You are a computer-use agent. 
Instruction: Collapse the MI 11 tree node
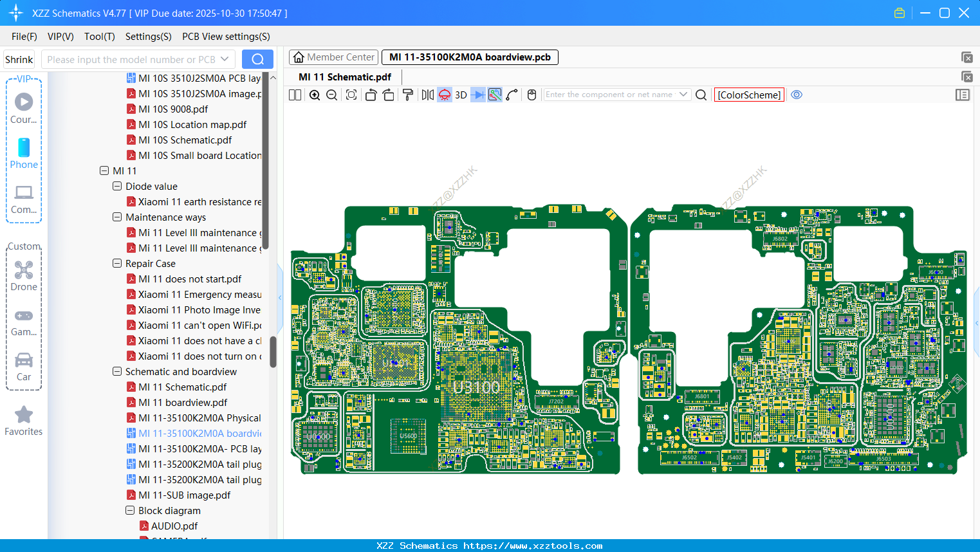click(x=104, y=170)
